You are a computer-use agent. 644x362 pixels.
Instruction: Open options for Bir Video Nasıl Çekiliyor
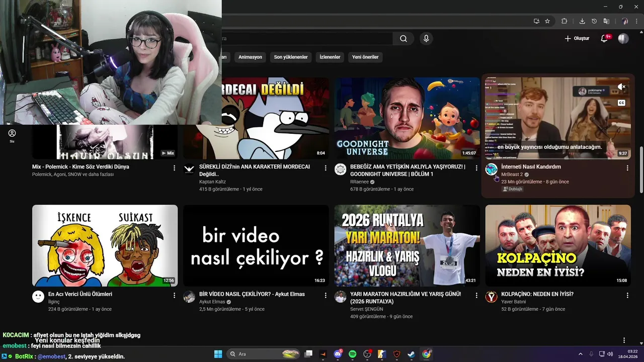(326, 296)
